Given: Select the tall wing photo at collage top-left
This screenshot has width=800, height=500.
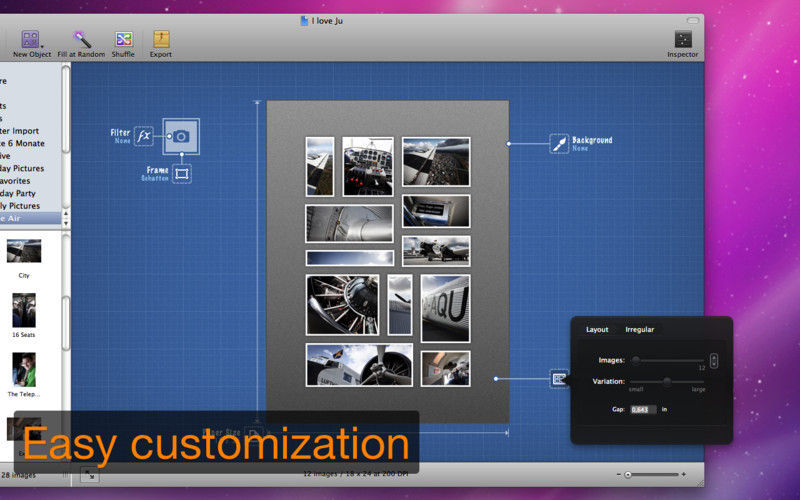Looking at the screenshot, I should click(x=320, y=166).
